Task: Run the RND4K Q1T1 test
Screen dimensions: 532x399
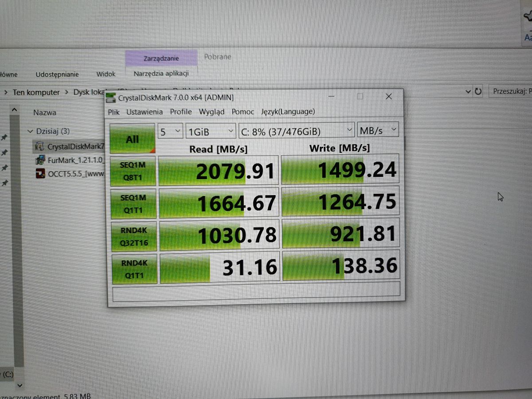Action: click(134, 269)
